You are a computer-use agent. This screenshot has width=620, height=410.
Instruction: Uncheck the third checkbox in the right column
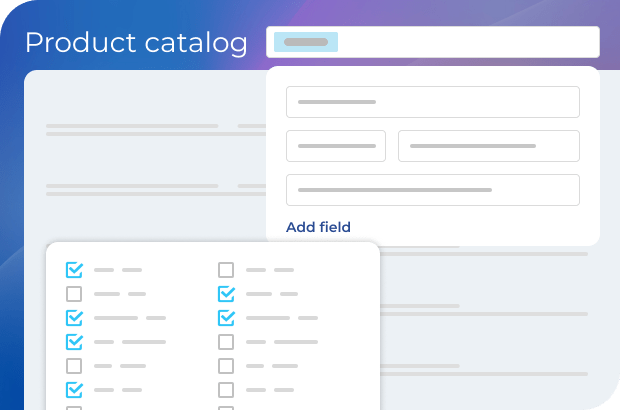pyautogui.click(x=226, y=318)
